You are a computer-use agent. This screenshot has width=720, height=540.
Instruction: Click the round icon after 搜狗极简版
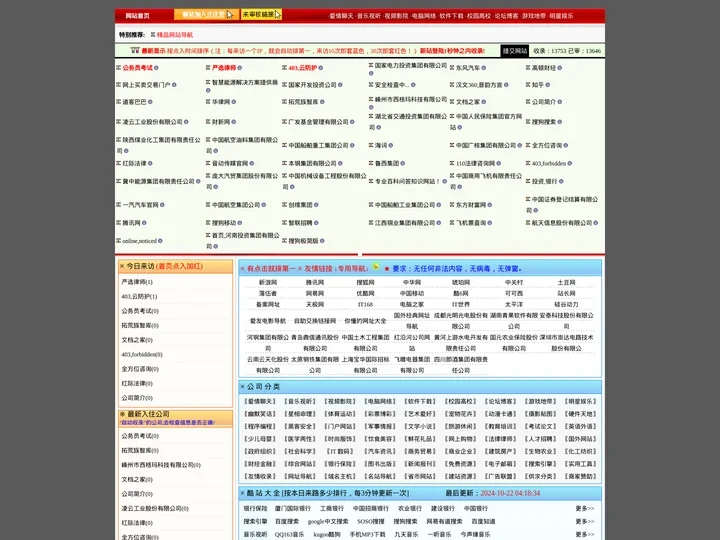click(x=322, y=241)
